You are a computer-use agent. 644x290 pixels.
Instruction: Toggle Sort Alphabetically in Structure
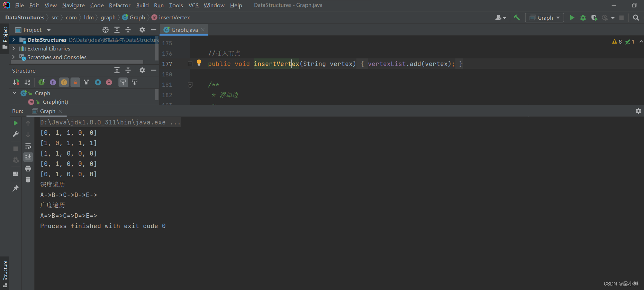pos(27,82)
